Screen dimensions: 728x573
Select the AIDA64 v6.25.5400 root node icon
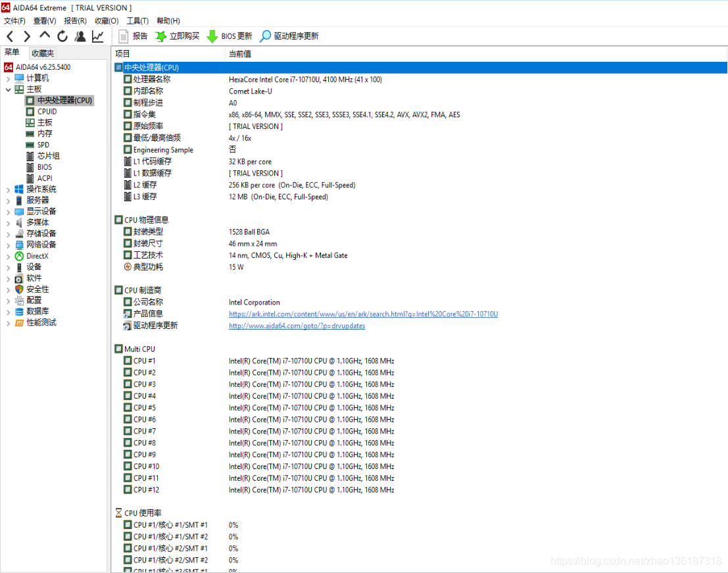(9, 67)
